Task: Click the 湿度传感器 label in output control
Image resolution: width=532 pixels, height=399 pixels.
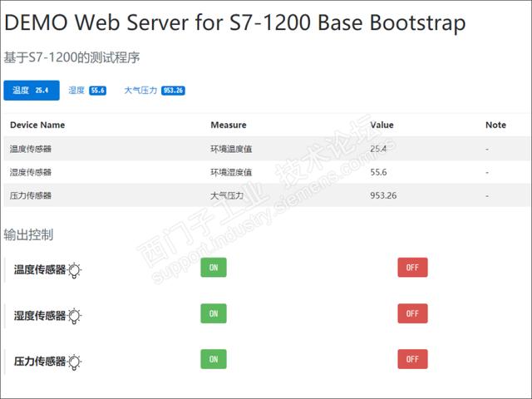Action: tap(40, 316)
